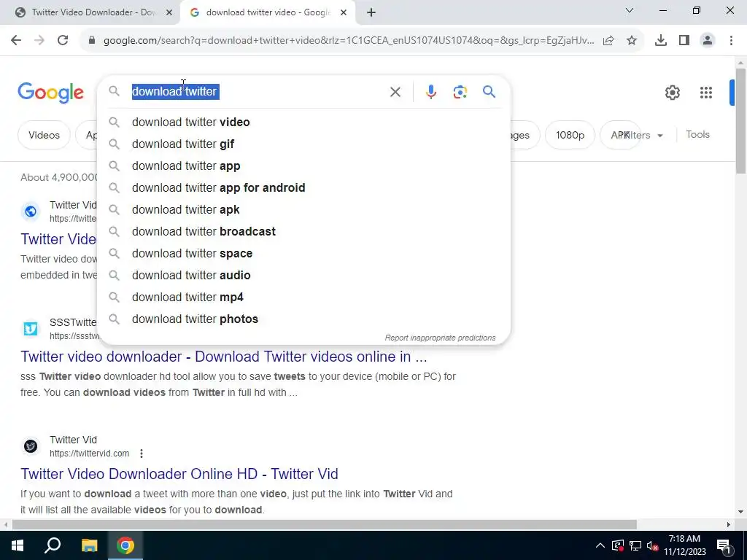Open the Chrome profile avatar
This screenshot has width=747, height=560.
coord(708,41)
